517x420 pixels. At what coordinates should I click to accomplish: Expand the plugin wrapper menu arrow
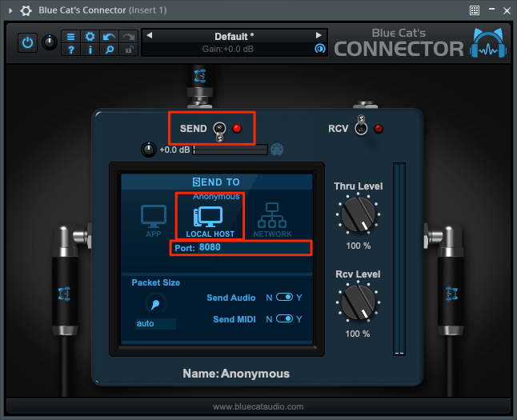[10, 10]
